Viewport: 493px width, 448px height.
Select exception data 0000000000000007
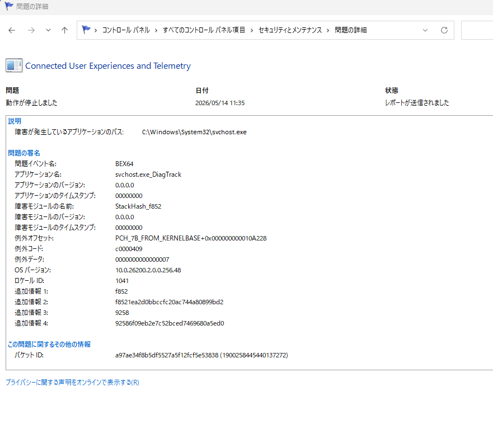click(x=142, y=260)
